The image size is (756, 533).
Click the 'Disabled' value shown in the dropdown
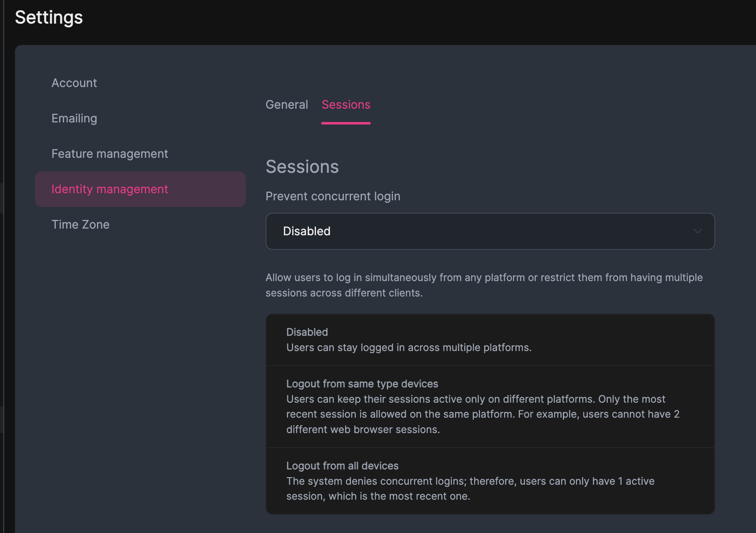(306, 231)
